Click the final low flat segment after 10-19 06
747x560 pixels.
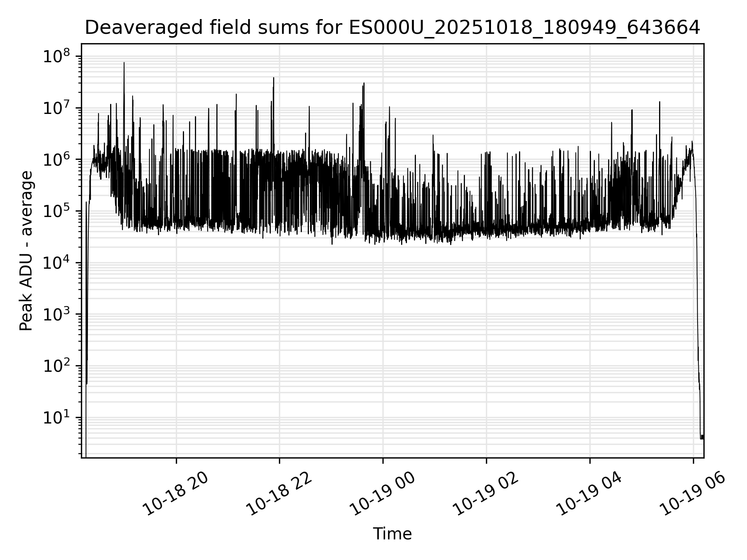point(702,437)
